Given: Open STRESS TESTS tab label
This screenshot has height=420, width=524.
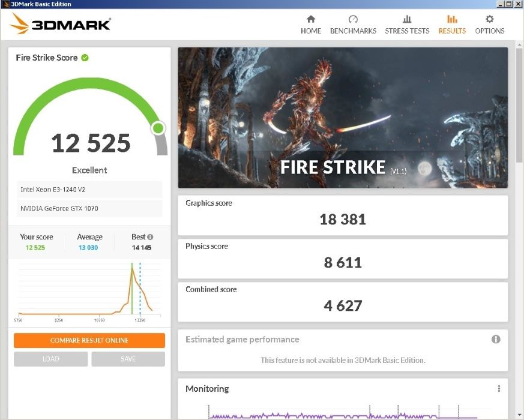Looking at the screenshot, I should click(407, 31).
